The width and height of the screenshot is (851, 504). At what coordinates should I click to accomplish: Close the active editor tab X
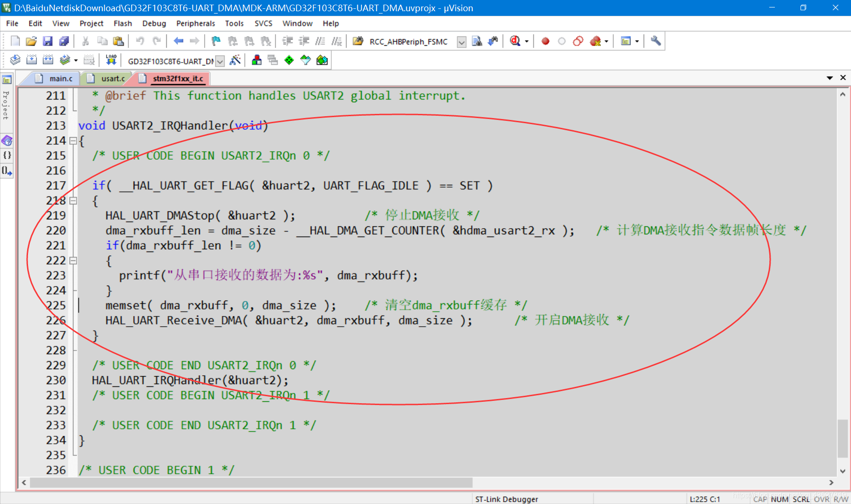(843, 77)
